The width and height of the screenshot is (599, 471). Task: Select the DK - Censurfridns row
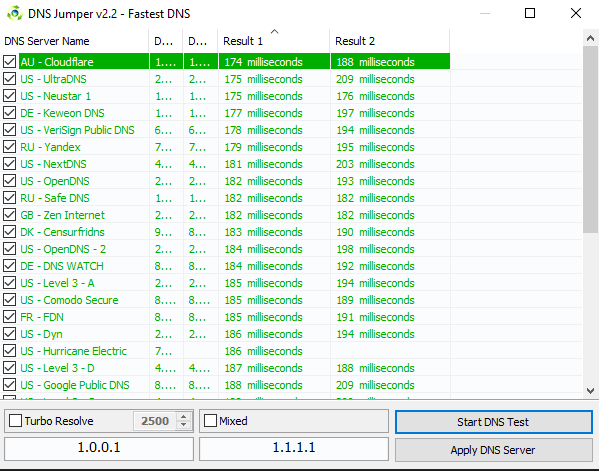click(226, 231)
